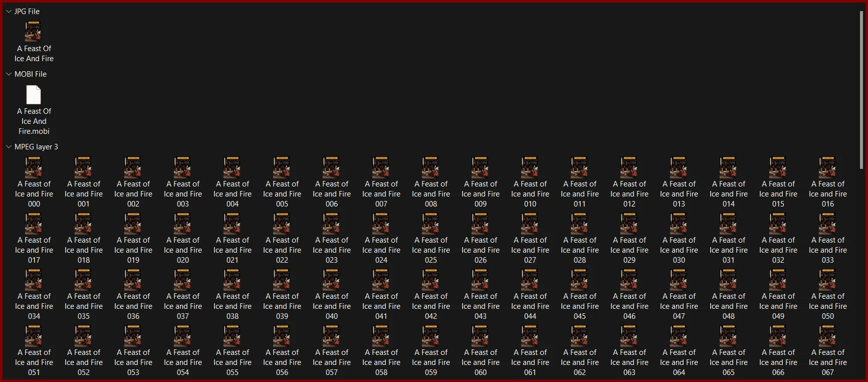
Task: Select MP3 track 003 icon
Action: pos(182,167)
